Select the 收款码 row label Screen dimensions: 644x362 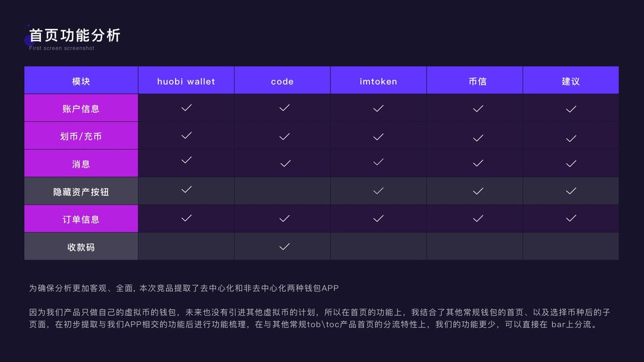(81, 247)
